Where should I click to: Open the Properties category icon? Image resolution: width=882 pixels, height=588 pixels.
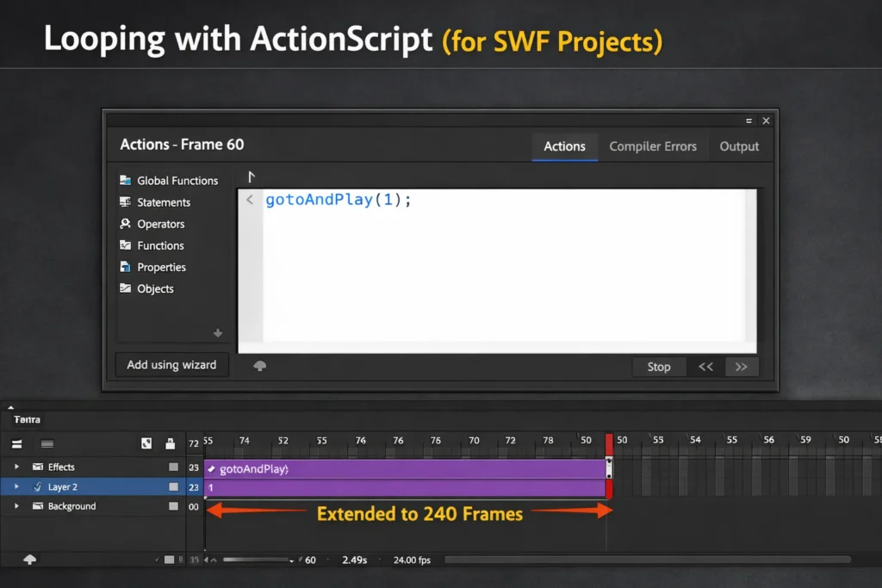(x=125, y=267)
